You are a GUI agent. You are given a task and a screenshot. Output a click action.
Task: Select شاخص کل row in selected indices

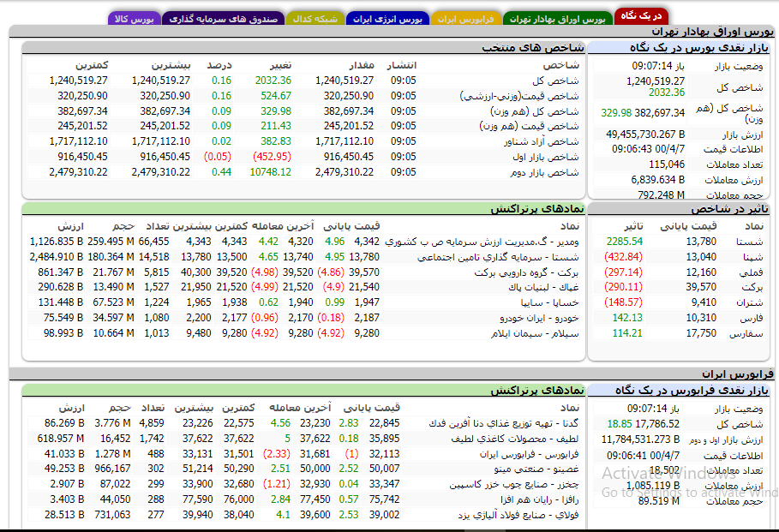coord(303,81)
